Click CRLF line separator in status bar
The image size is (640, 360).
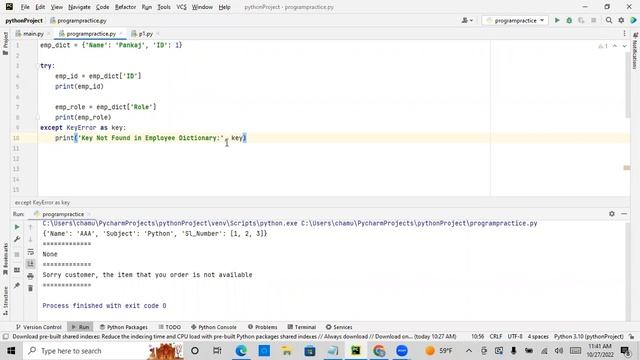(496, 337)
